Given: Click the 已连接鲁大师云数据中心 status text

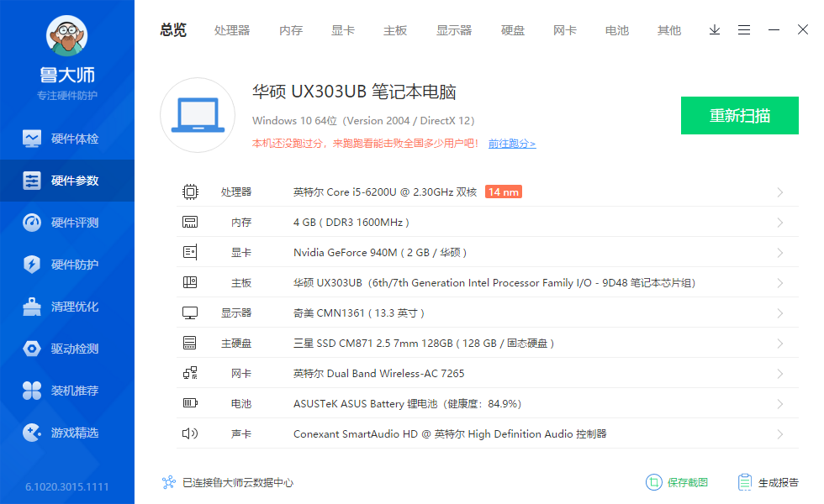Looking at the screenshot, I should (x=237, y=482).
